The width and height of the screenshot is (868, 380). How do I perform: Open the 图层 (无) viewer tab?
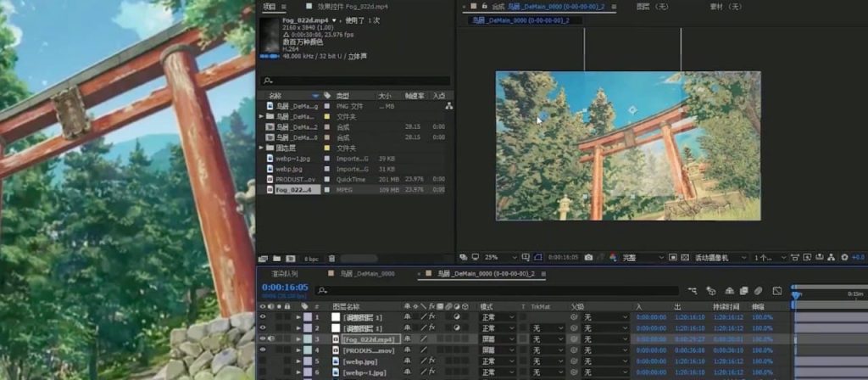point(650,7)
